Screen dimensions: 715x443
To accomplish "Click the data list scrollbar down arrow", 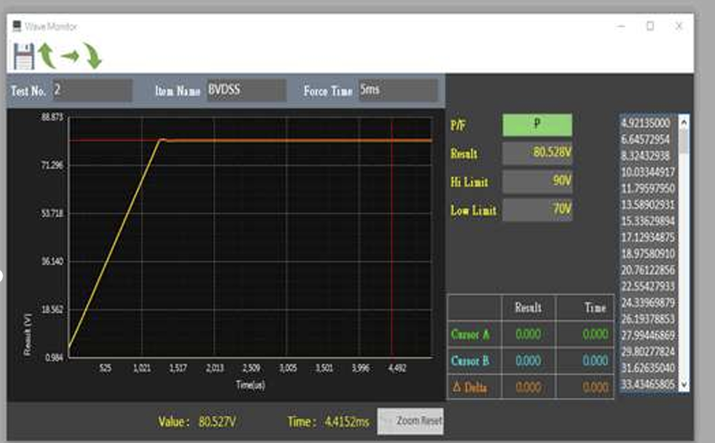I will click(x=684, y=385).
